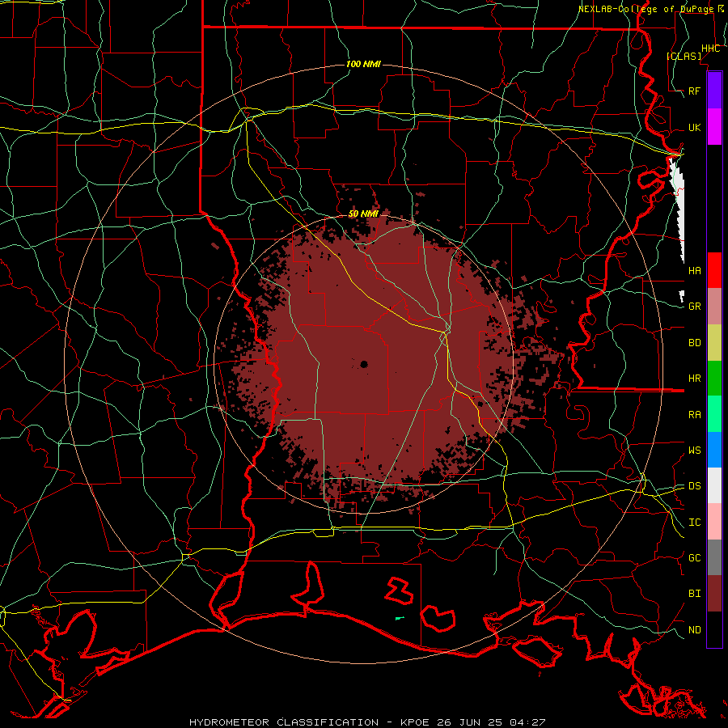This screenshot has width=728, height=728.
Task: Click the "UK" legend label text
Action: [694, 127]
